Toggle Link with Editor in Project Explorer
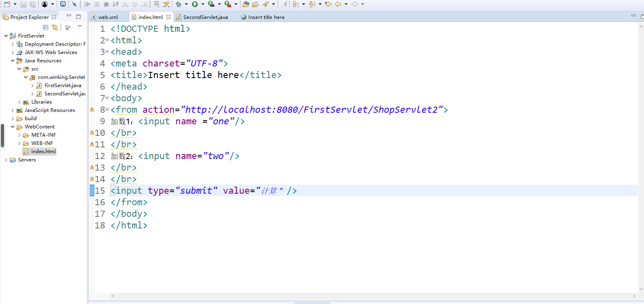The width and height of the screenshot is (644, 304). pyautogui.click(x=55, y=27)
